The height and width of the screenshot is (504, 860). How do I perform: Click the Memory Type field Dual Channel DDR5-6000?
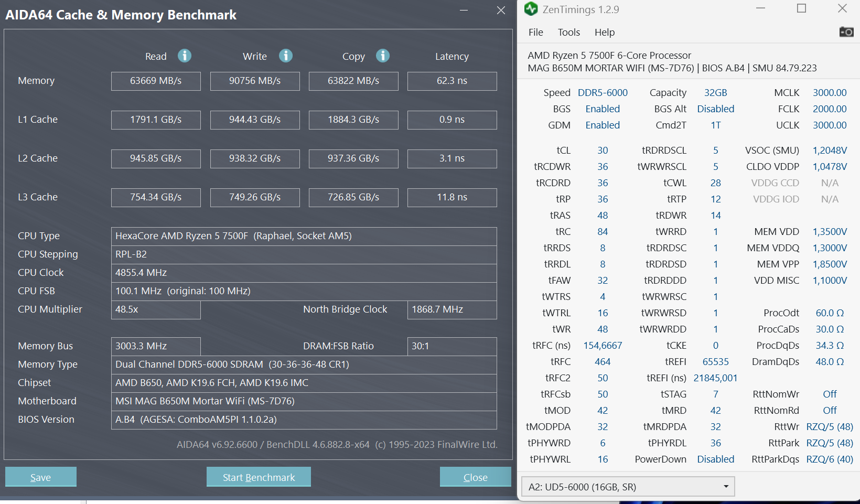pos(304,365)
